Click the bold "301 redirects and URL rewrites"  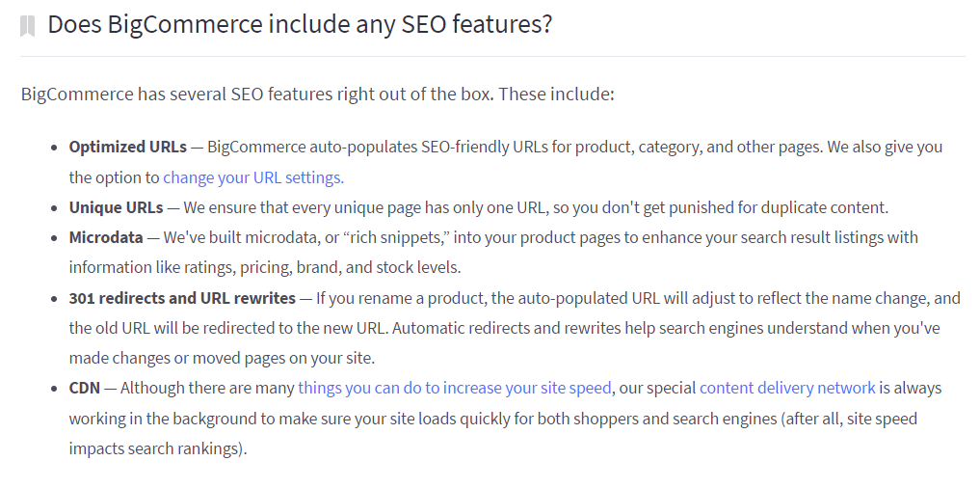(x=182, y=298)
